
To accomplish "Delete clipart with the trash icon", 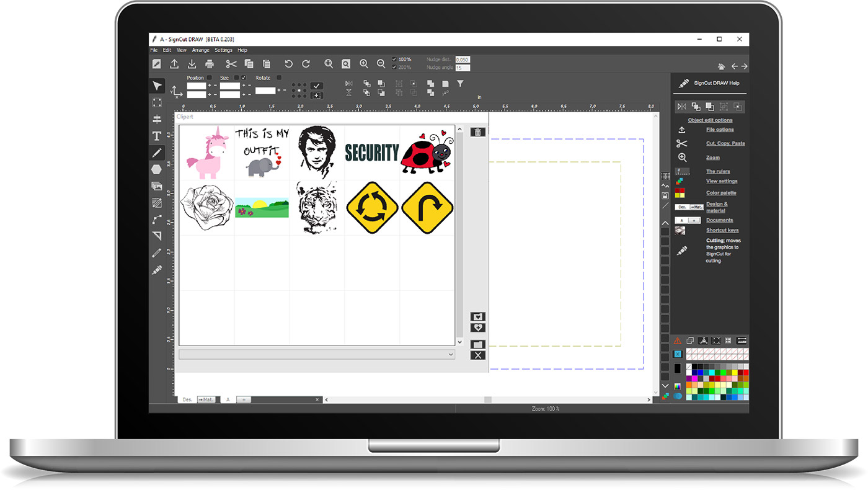I will click(477, 131).
